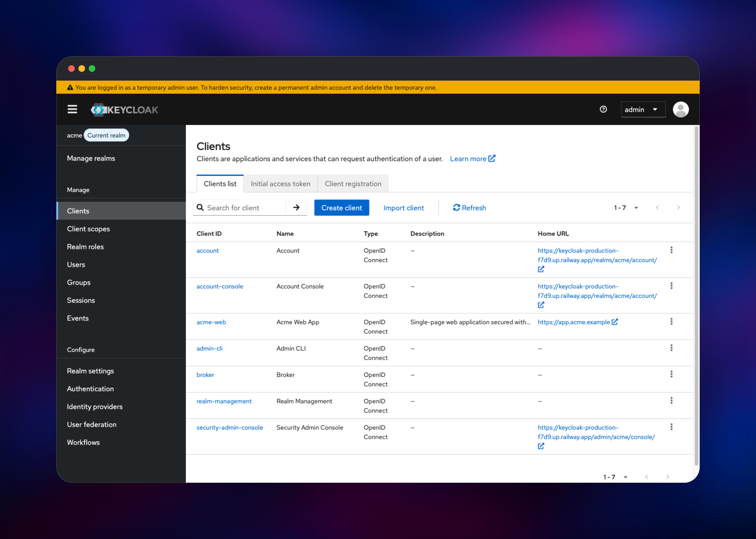This screenshot has width=756, height=539.
Task: Click the warning triangle in yellow banner
Action: click(x=70, y=87)
